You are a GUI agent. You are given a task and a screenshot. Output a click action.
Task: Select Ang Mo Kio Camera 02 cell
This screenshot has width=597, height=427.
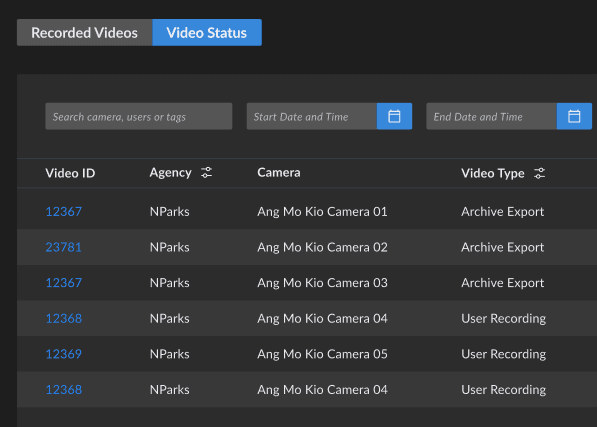pyautogui.click(x=322, y=247)
